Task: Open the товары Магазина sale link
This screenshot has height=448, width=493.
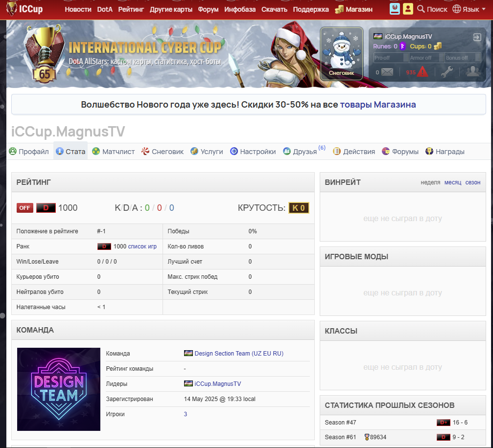Action: click(378, 105)
